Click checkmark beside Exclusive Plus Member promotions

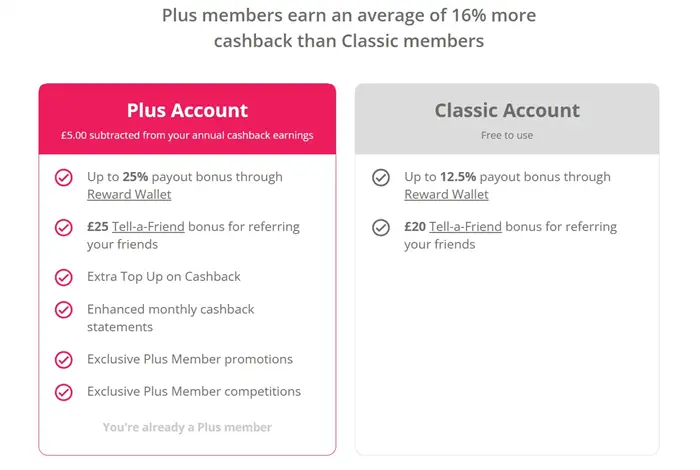[64, 359]
